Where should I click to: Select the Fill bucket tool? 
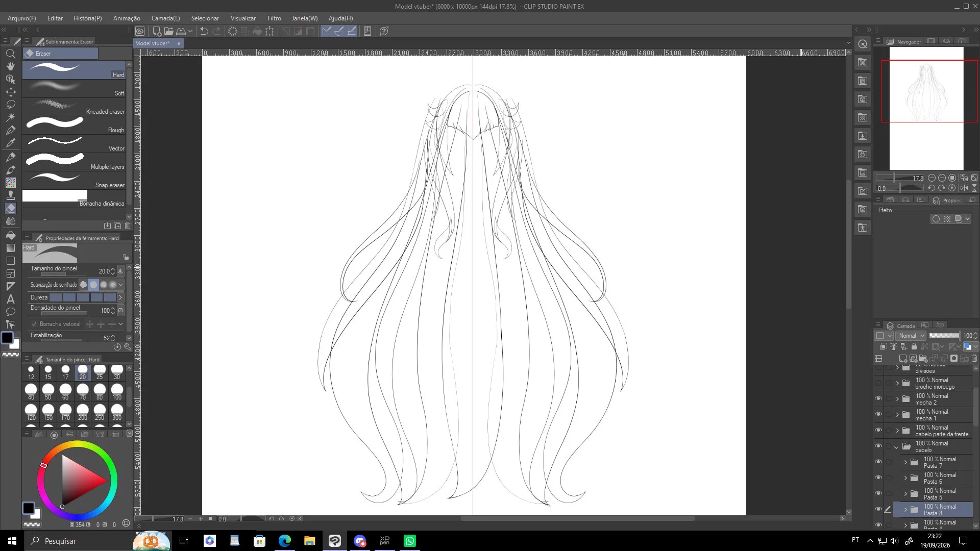pos(10,235)
